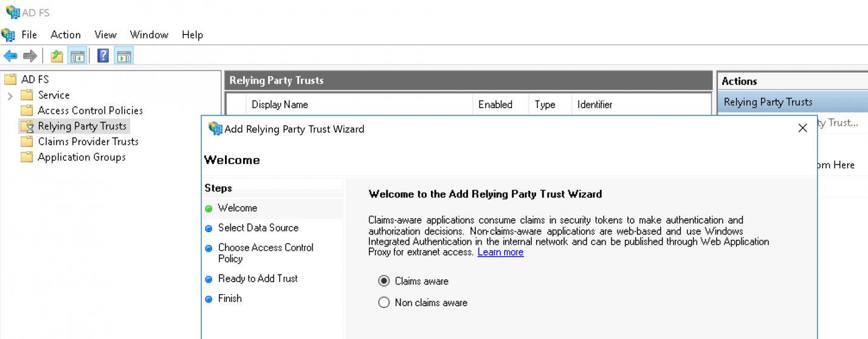This screenshot has height=339, width=868.
Task: Click the Actions pane header
Action: click(793, 81)
